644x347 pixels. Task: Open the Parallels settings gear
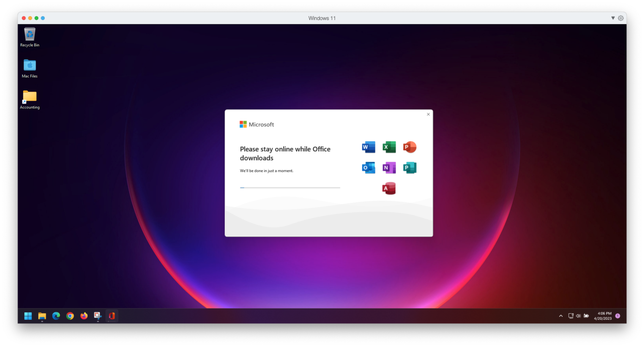pos(620,18)
